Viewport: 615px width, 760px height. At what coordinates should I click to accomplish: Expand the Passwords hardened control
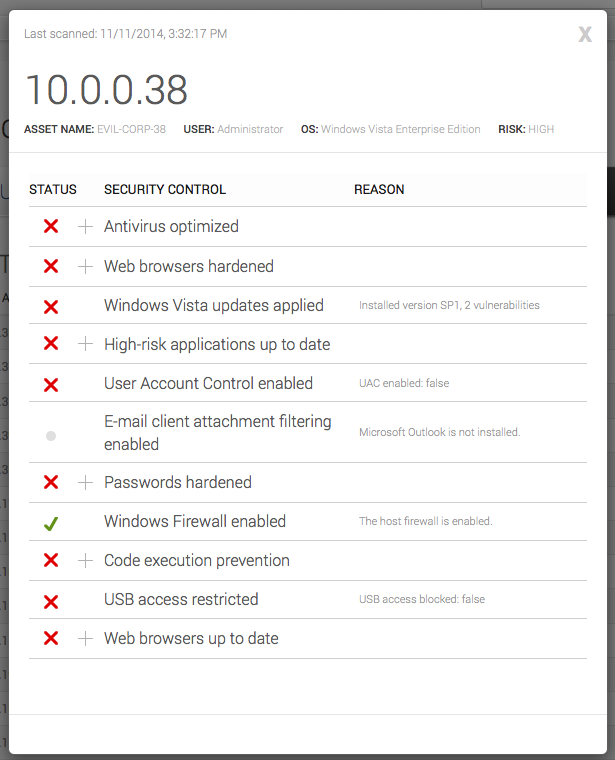pos(85,483)
